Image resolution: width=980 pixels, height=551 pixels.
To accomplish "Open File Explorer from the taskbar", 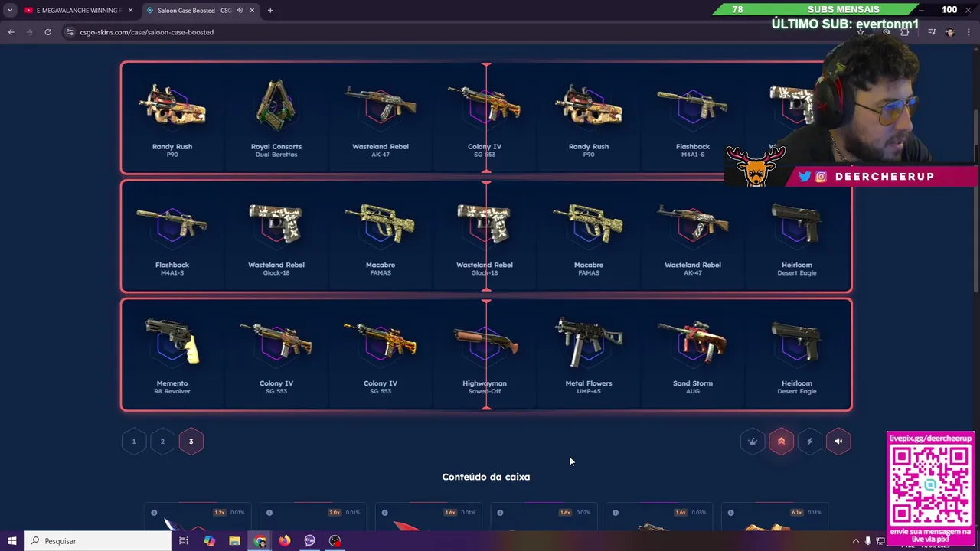I will 234,541.
